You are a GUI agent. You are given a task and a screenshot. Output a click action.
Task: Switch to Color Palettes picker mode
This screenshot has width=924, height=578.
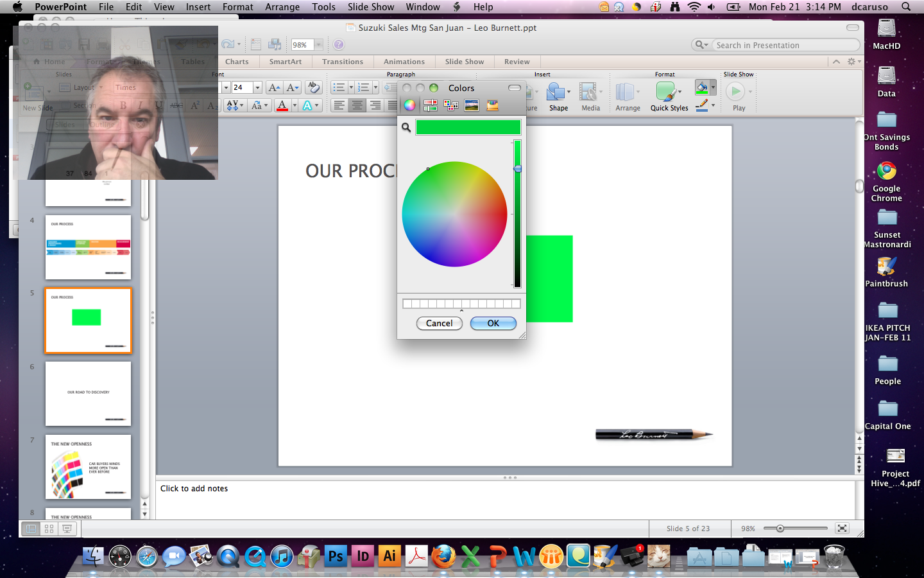pyautogui.click(x=451, y=105)
